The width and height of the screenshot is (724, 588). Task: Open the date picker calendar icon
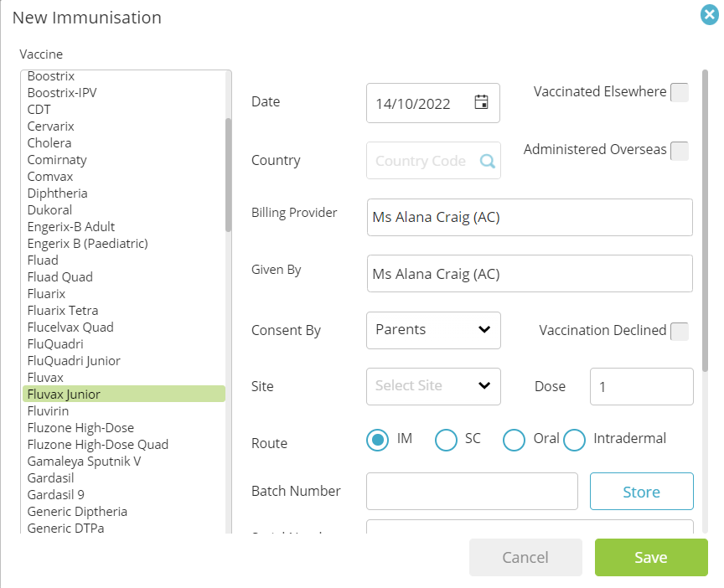point(481,102)
